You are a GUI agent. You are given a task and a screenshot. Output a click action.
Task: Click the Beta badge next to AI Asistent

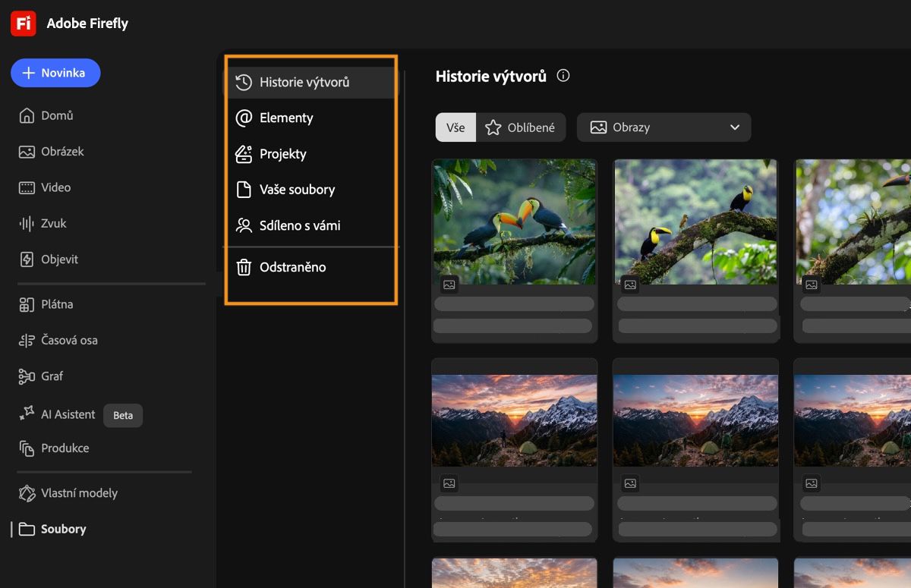click(x=123, y=415)
